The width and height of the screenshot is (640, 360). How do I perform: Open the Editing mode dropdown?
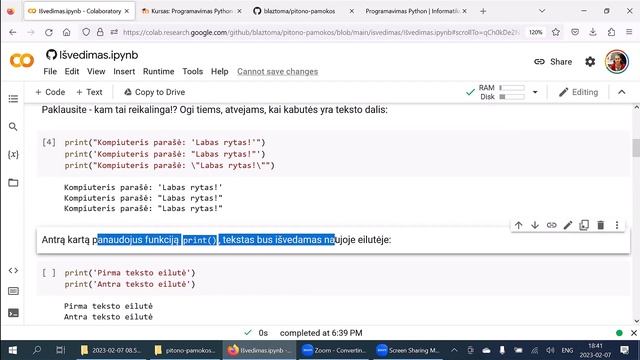578,92
